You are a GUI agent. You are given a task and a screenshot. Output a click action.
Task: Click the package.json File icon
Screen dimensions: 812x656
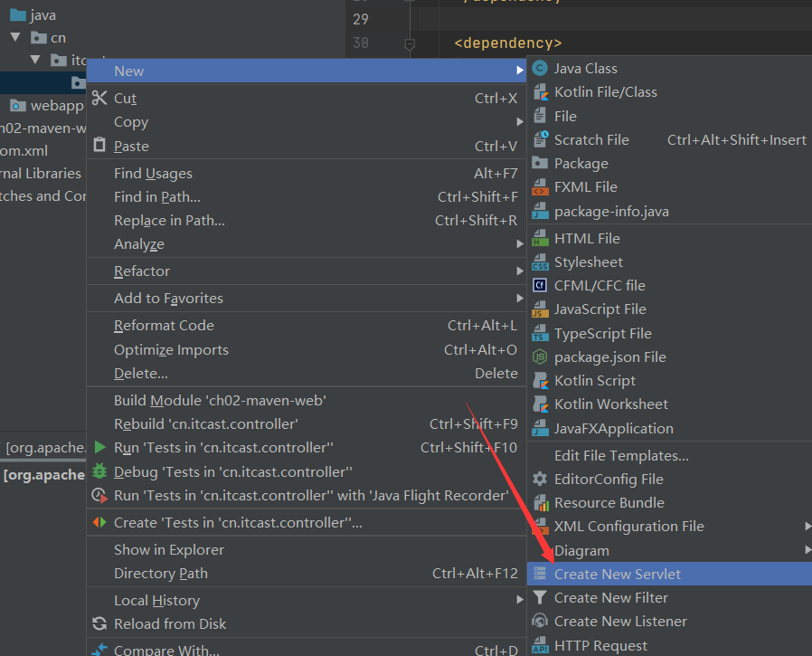coord(540,357)
